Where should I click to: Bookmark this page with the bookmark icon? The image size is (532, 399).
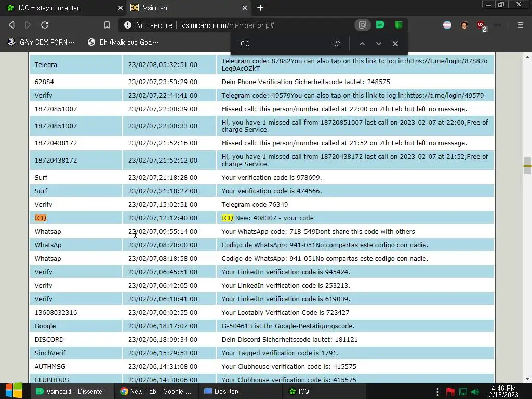(x=107, y=25)
